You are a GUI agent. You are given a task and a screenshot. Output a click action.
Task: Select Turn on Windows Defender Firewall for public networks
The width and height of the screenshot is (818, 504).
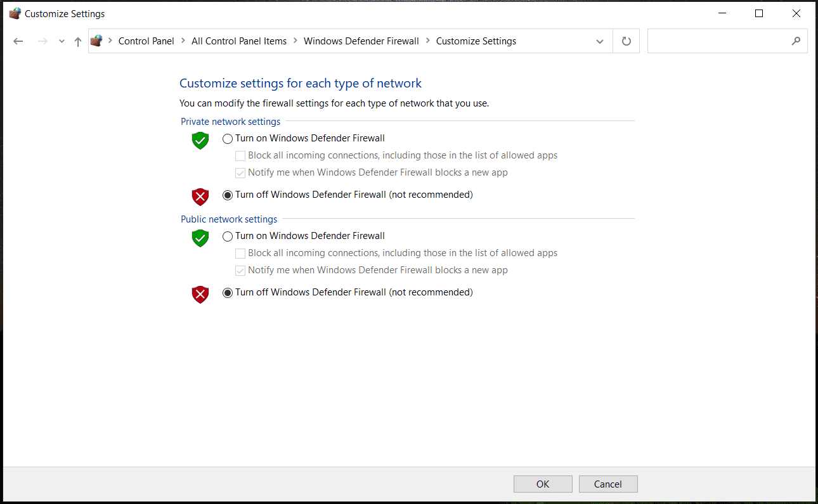[x=228, y=236]
